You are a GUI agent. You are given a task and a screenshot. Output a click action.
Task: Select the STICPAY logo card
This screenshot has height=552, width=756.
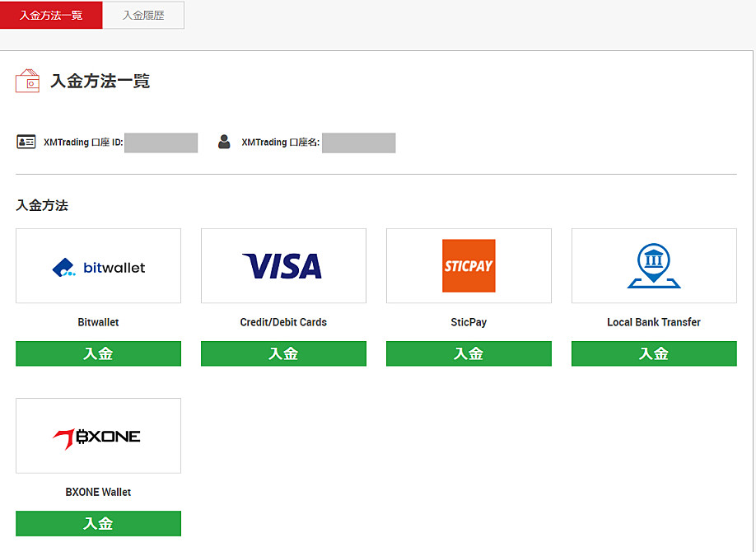click(469, 266)
